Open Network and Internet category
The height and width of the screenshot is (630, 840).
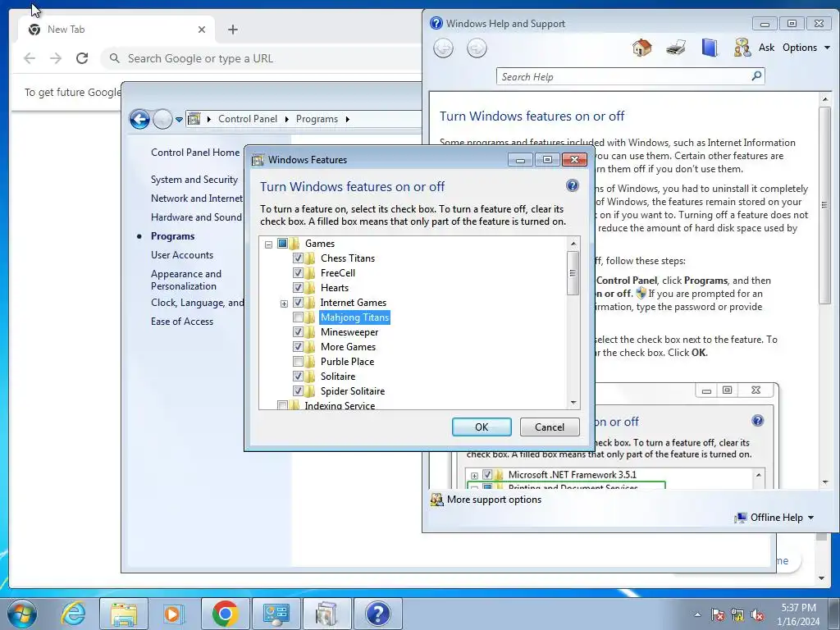pos(197,199)
